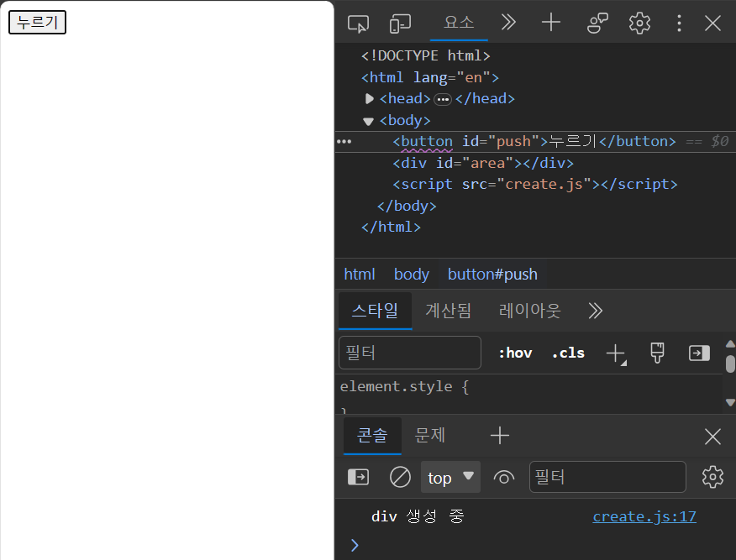
Task: Toggle the :hov element state panel
Action: coord(515,353)
